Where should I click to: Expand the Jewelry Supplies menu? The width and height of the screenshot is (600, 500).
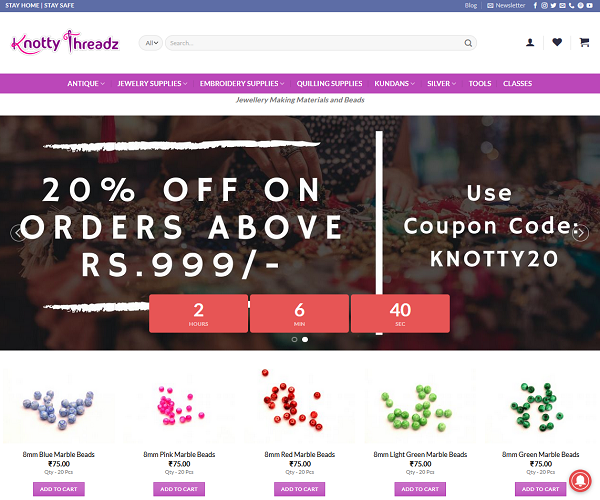tap(152, 83)
